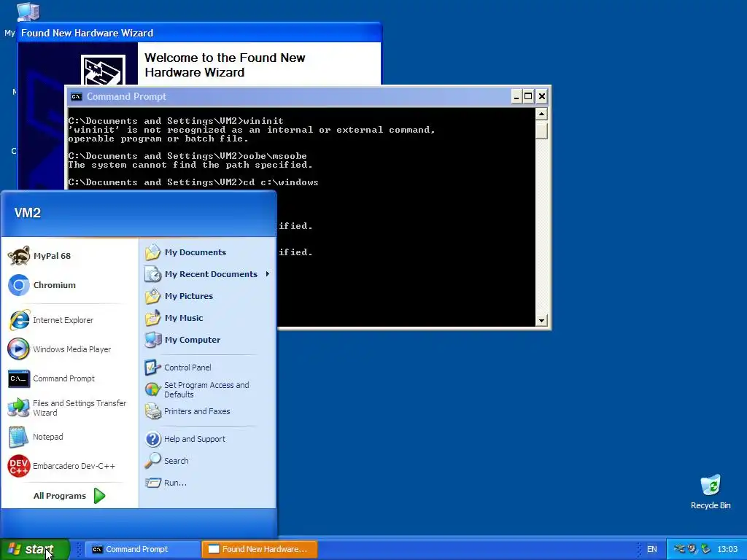Screen dimensions: 747x560
Task: Click the Start button
Action: click(x=35, y=549)
